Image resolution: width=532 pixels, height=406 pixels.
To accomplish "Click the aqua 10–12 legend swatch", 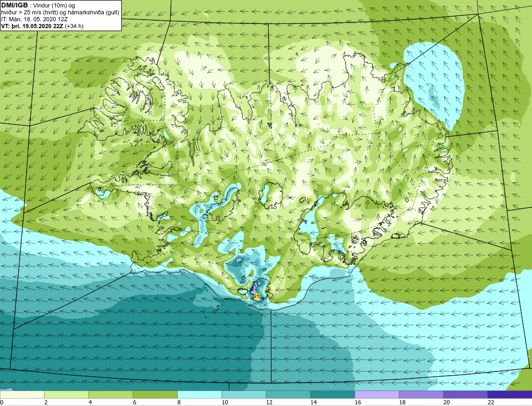I will pos(244,394).
